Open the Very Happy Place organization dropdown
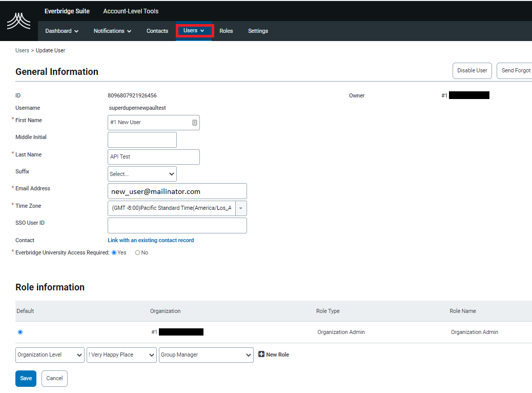This screenshot has height=393, width=532. point(121,355)
